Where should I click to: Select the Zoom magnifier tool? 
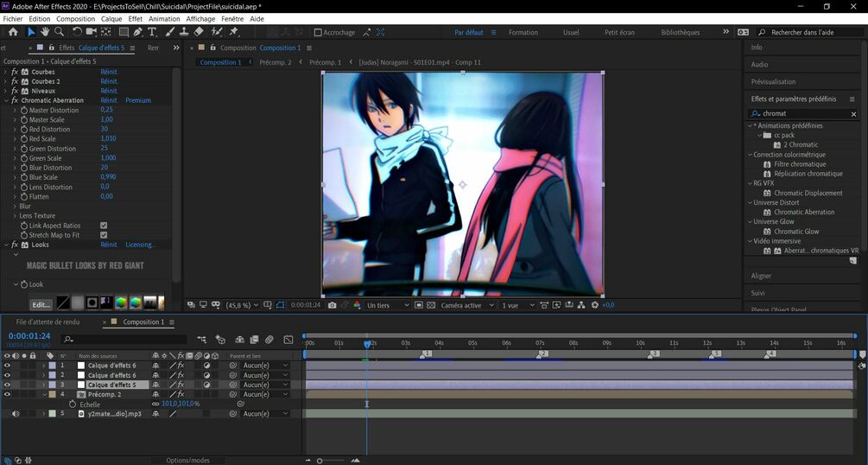pos(59,32)
